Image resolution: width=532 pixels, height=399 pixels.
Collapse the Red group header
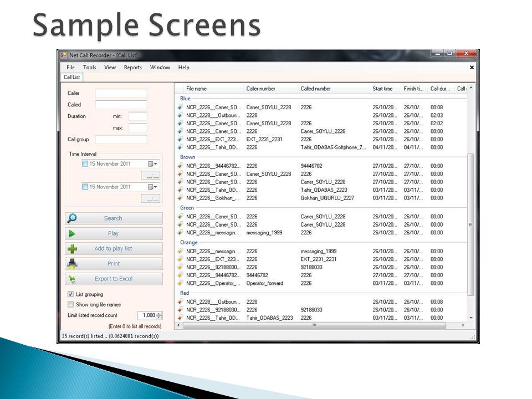185,293
